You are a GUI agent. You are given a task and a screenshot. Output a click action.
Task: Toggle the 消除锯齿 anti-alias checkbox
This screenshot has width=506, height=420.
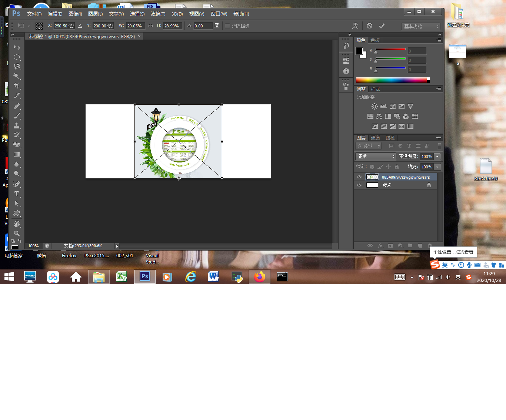(227, 26)
